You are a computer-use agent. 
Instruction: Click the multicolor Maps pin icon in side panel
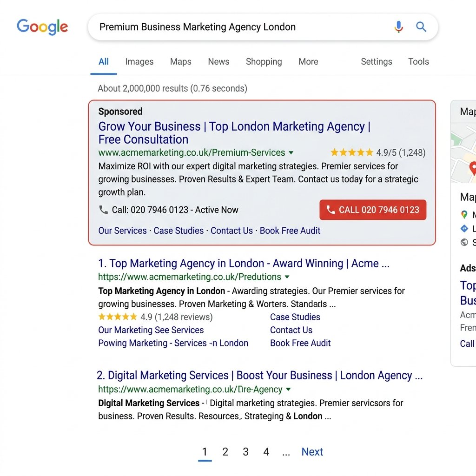point(464,215)
